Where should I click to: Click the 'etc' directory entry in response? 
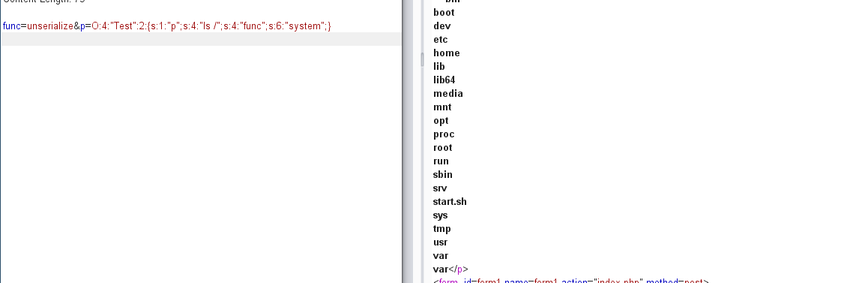[441, 39]
